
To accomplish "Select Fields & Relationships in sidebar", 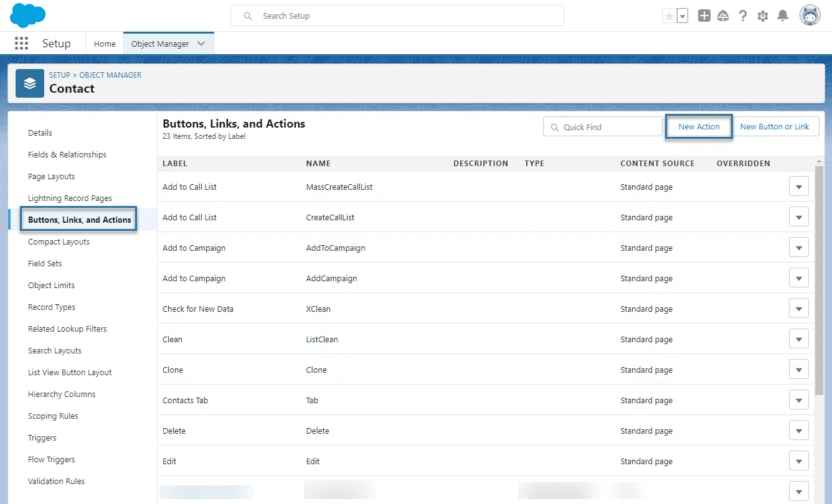I will (x=67, y=154).
